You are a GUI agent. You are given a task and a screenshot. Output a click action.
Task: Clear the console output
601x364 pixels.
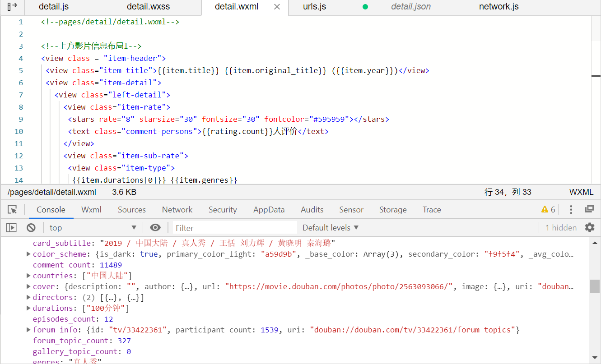31,228
